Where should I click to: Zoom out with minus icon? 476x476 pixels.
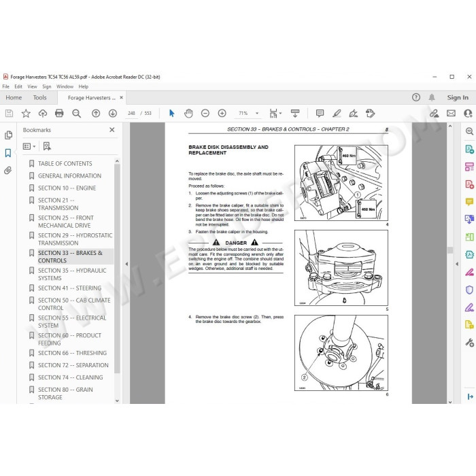(x=205, y=114)
